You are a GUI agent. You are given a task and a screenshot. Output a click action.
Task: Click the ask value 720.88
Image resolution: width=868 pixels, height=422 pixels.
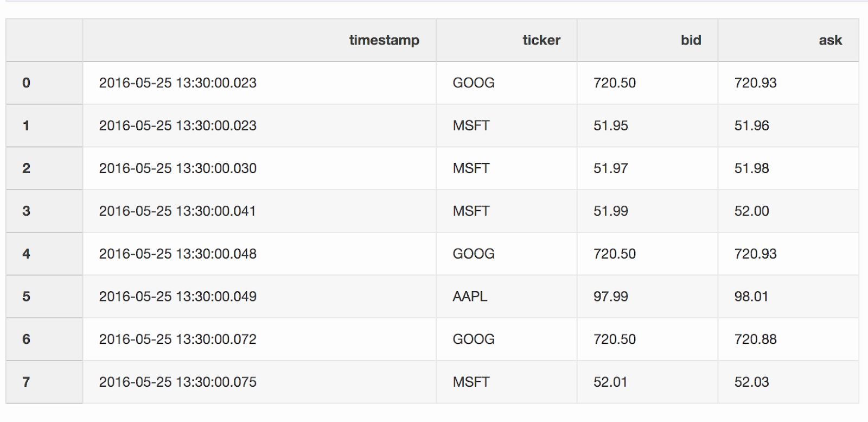[x=755, y=339]
